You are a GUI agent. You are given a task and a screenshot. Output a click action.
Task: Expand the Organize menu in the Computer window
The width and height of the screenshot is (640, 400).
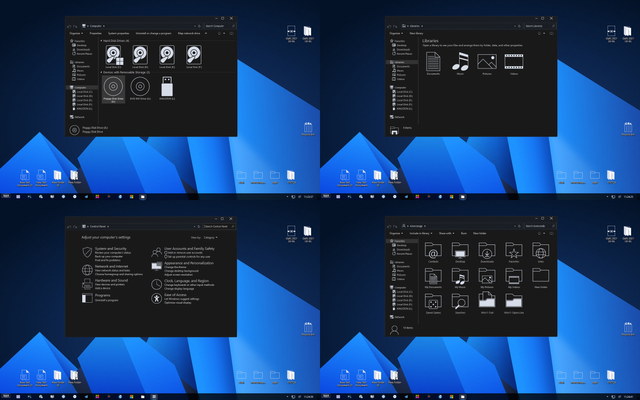pyautogui.click(x=75, y=33)
